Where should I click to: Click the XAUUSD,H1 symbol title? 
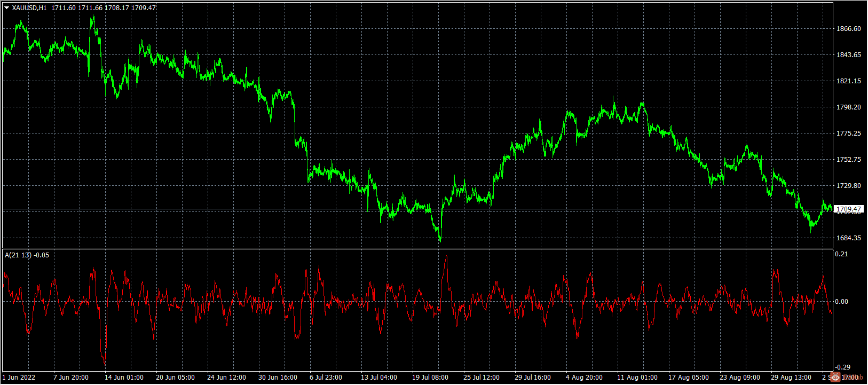pos(29,8)
